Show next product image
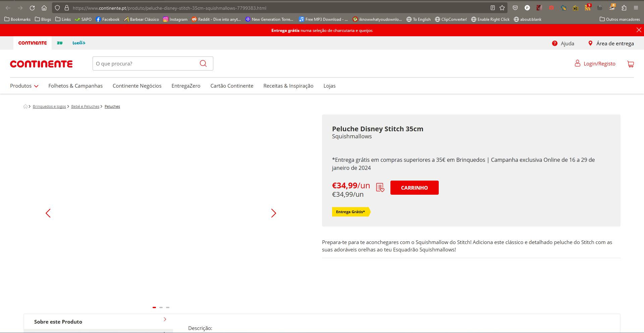 [x=273, y=213]
